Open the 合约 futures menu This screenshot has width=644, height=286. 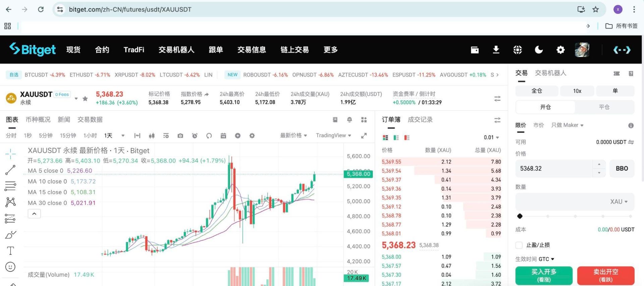[x=102, y=50]
